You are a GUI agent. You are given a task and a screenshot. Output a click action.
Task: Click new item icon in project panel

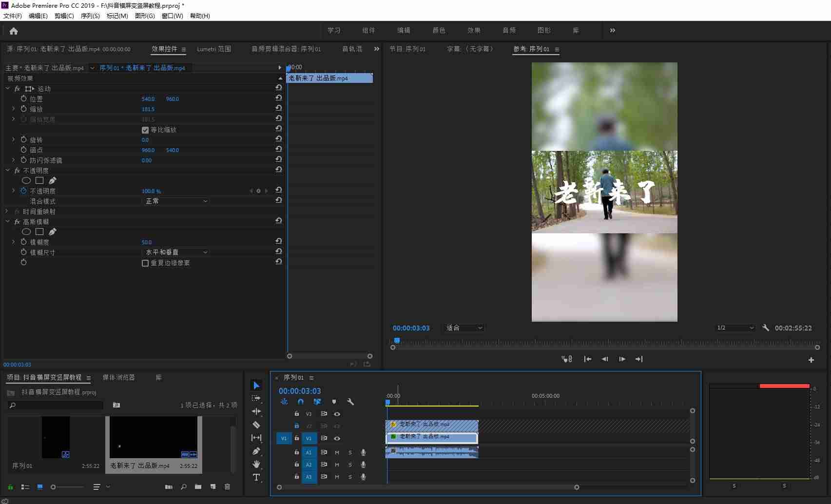[213, 486]
